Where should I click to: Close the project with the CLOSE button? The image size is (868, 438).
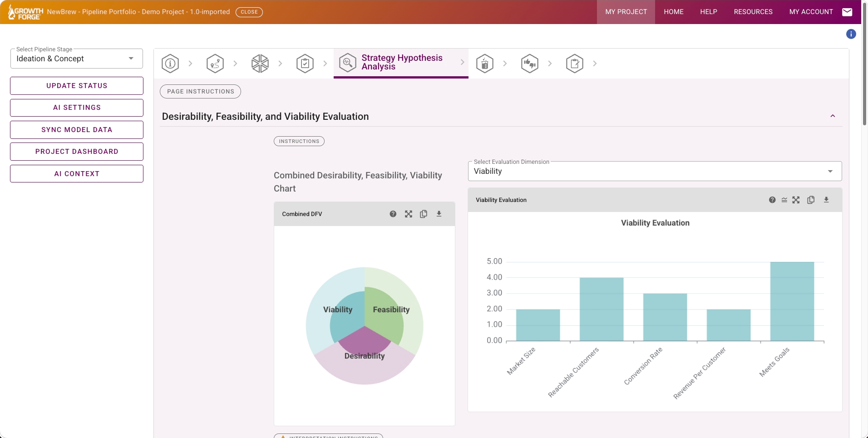pyautogui.click(x=249, y=12)
